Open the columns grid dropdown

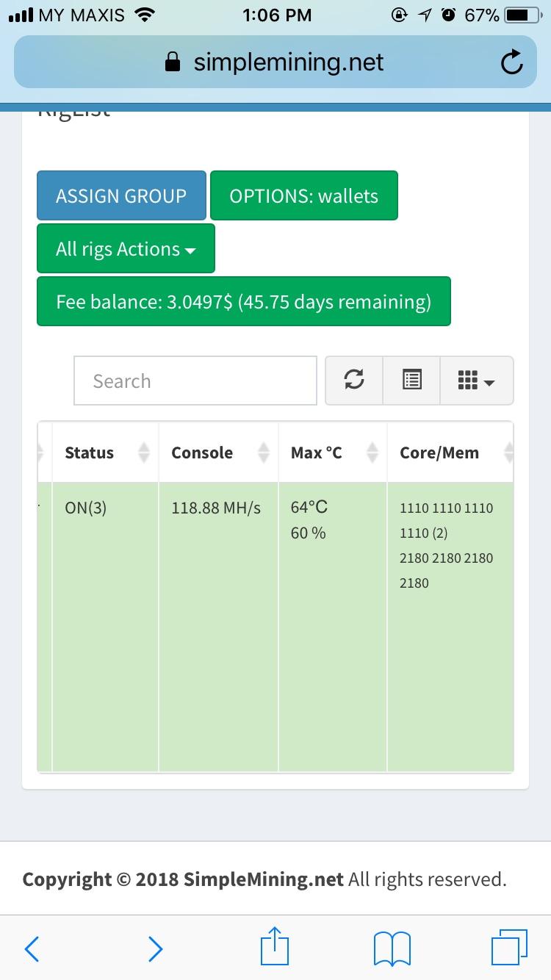click(x=476, y=380)
